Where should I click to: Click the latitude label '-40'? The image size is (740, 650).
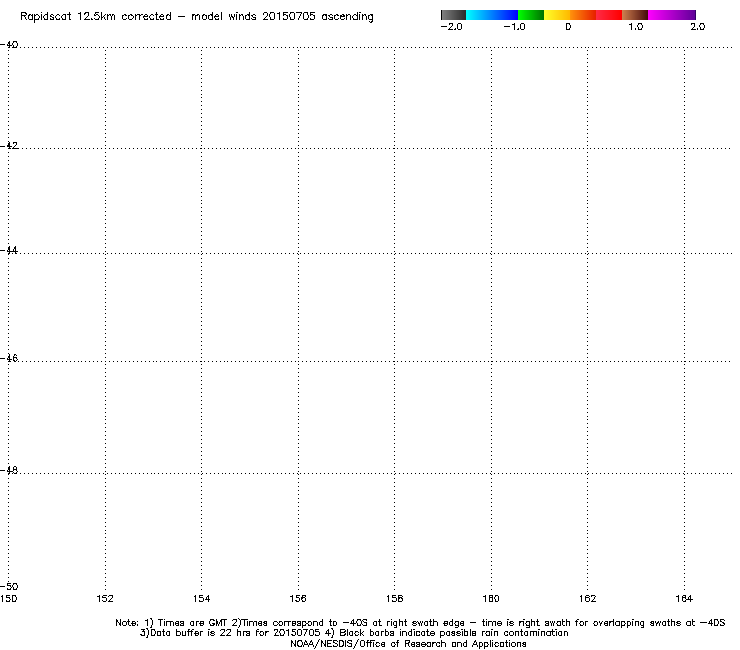pyautogui.click(x=9, y=44)
